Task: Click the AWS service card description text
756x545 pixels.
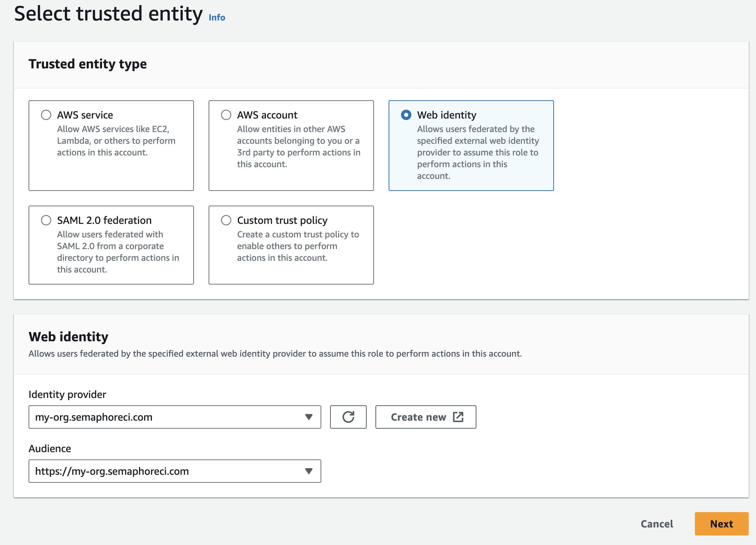Action: [x=116, y=141]
